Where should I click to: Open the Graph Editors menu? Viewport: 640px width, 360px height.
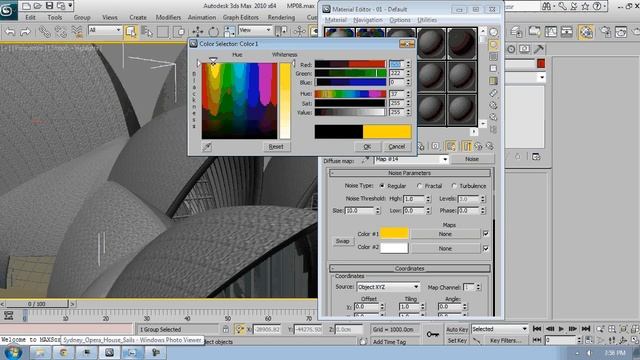click(x=241, y=18)
